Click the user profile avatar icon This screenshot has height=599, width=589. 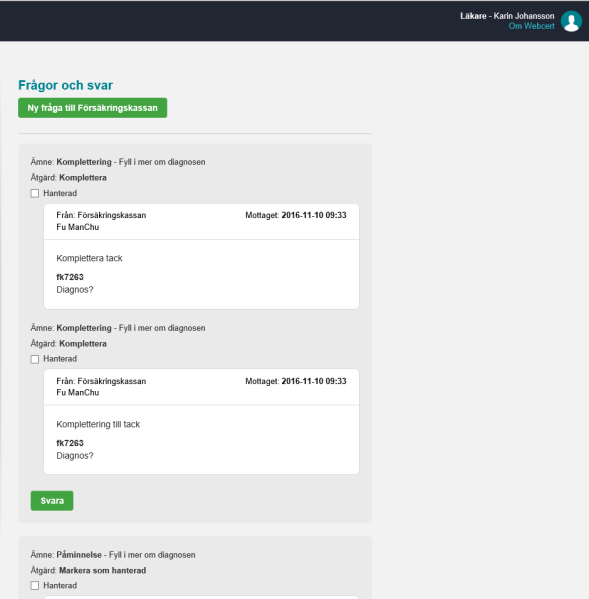coord(571,21)
